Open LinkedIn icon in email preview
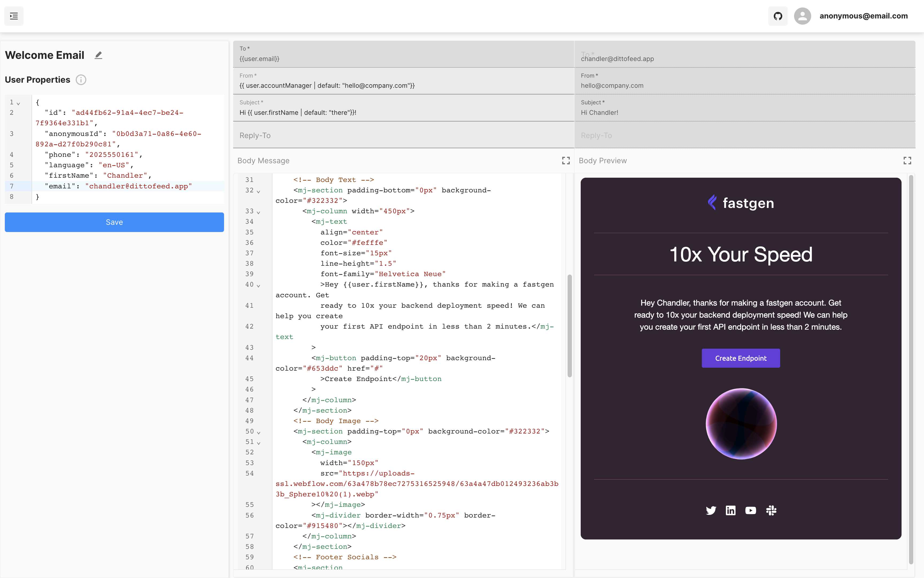The height and width of the screenshot is (578, 924). pyautogui.click(x=730, y=510)
